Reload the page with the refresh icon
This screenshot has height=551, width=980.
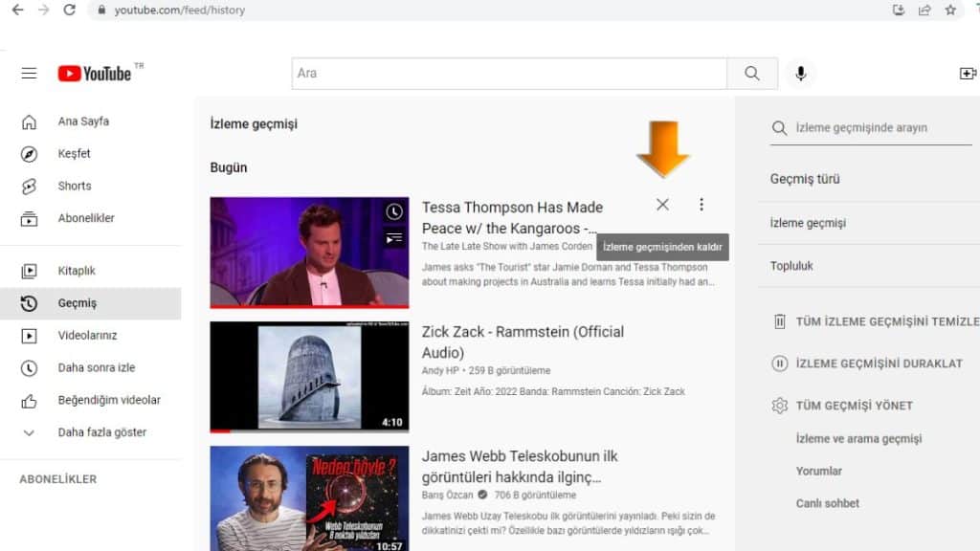click(x=69, y=10)
